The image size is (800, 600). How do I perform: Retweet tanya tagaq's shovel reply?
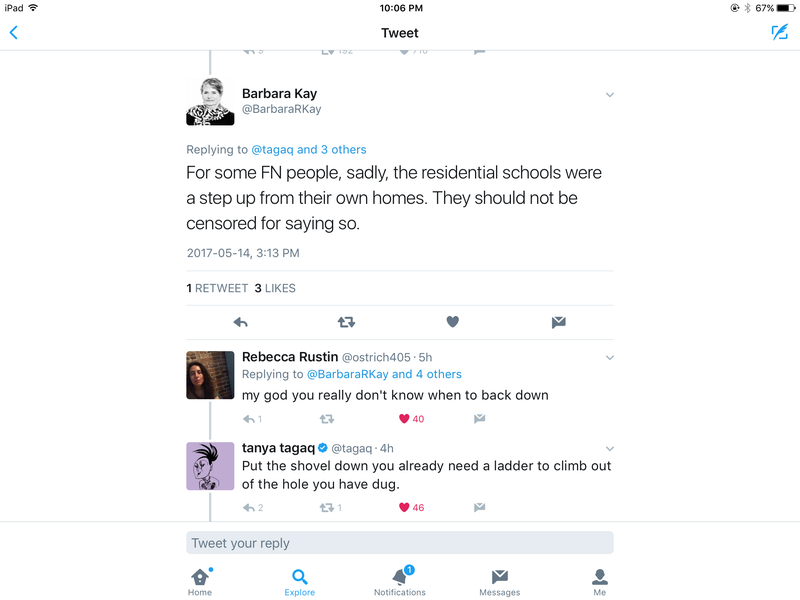coord(330,508)
